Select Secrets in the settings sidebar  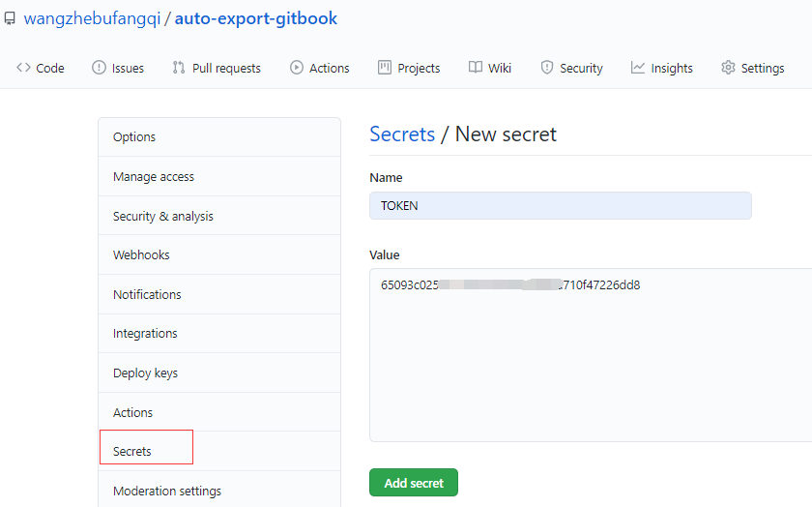tap(219, 451)
